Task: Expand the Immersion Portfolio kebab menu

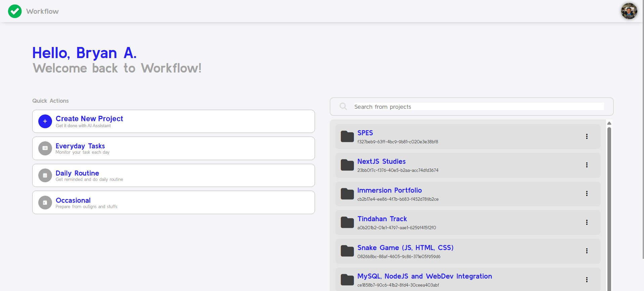Action: pos(587,194)
